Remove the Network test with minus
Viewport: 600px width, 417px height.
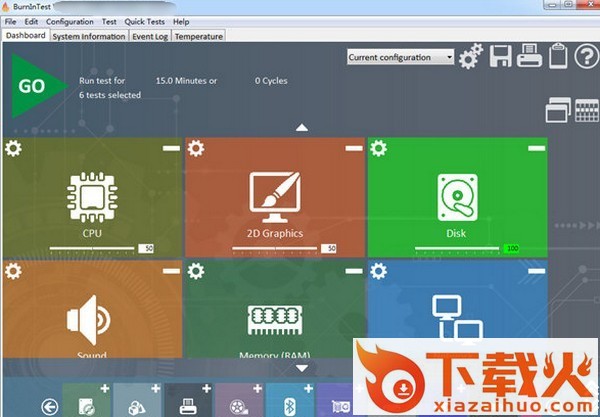click(536, 271)
